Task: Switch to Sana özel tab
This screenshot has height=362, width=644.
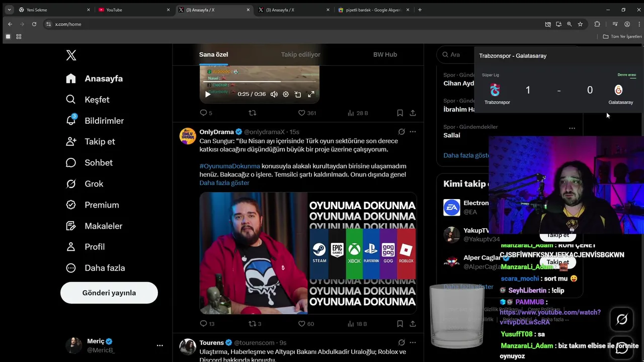Action: pyautogui.click(x=213, y=54)
